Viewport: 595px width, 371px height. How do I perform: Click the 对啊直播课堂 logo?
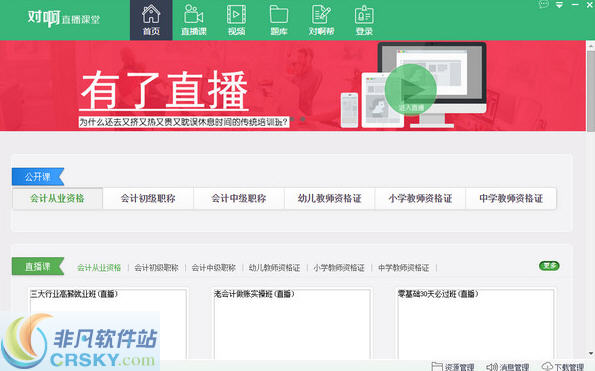[x=64, y=18]
